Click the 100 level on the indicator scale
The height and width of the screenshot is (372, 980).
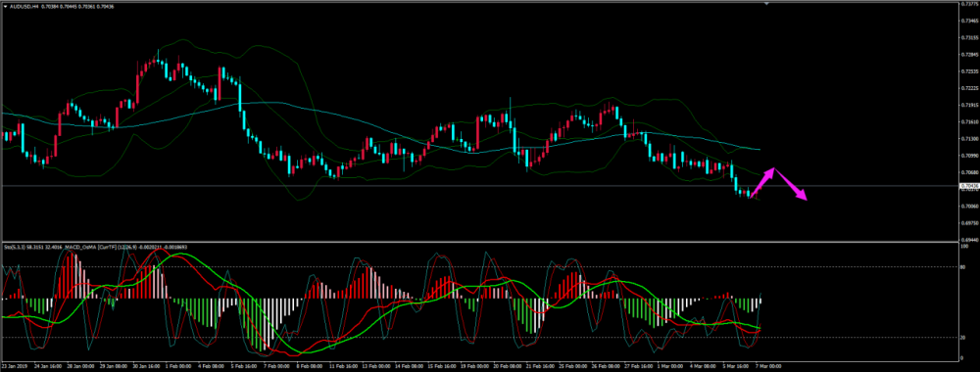[964, 246]
